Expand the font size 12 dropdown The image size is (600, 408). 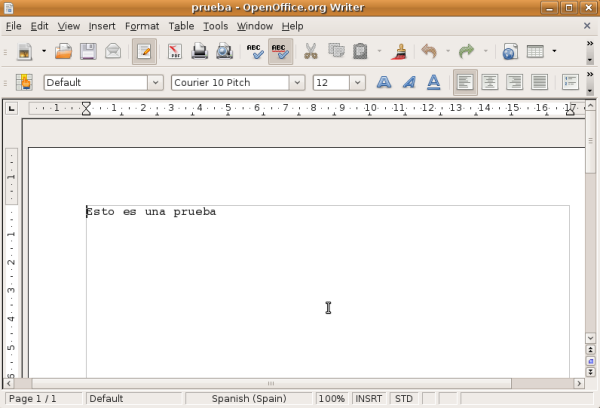pyautogui.click(x=357, y=82)
